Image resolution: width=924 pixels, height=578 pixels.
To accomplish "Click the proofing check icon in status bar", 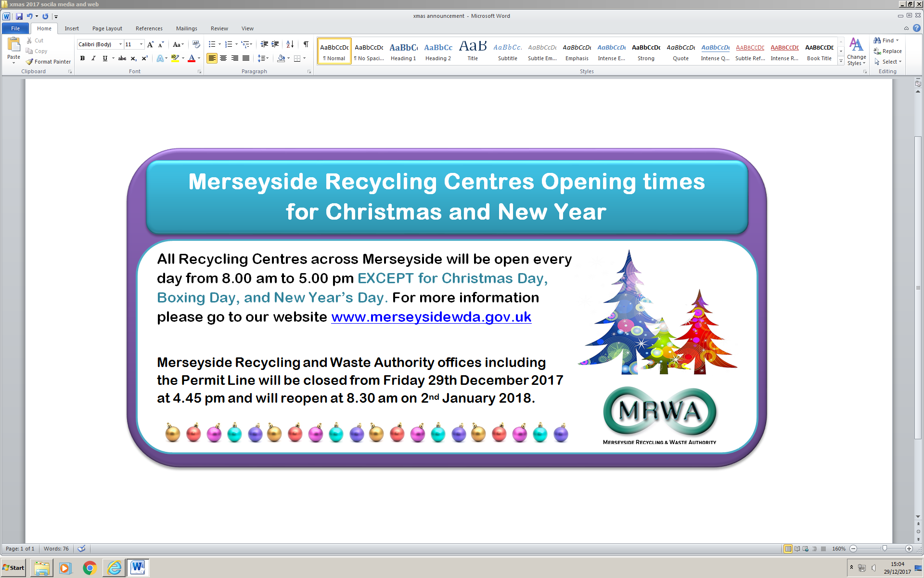I will 82,549.
